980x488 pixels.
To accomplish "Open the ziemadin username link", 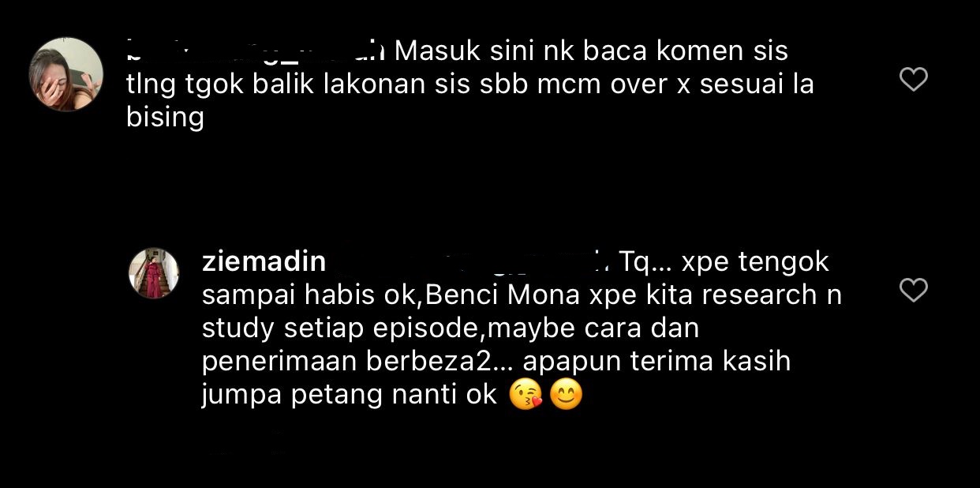I will pyautogui.click(x=264, y=261).
